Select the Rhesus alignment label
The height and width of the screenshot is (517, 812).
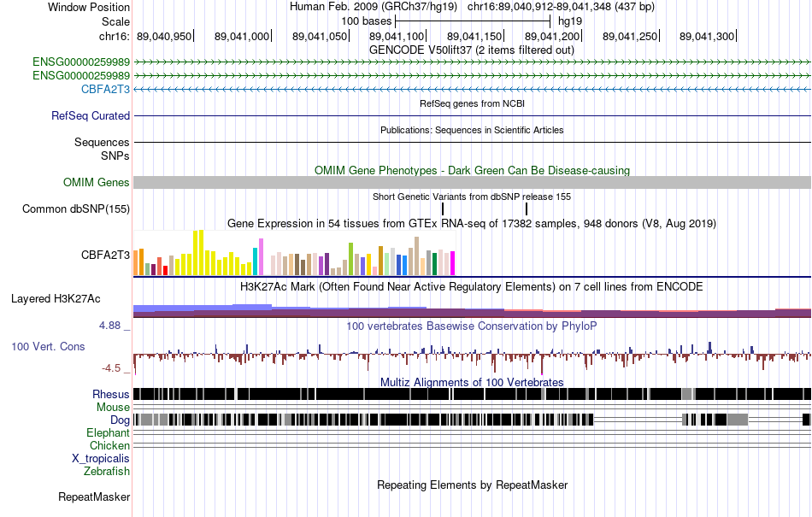pyautogui.click(x=111, y=394)
